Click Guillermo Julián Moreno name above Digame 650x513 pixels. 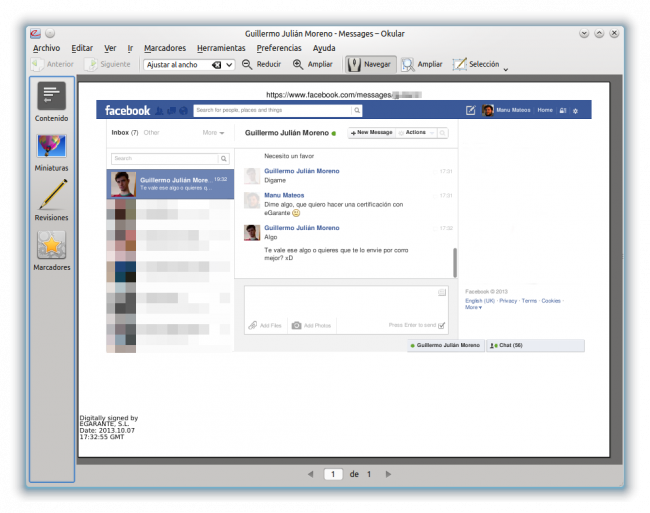(302, 171)
